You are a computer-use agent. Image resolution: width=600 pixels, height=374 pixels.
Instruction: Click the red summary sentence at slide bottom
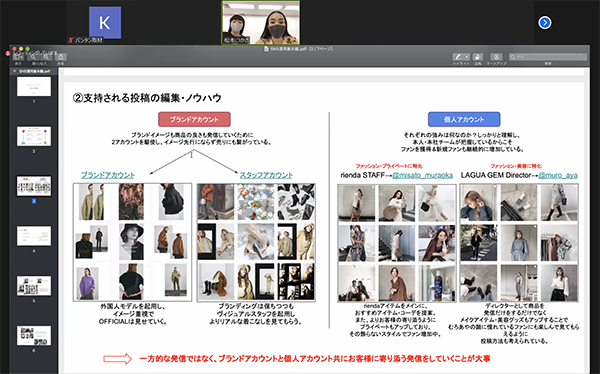pos(315,359)
